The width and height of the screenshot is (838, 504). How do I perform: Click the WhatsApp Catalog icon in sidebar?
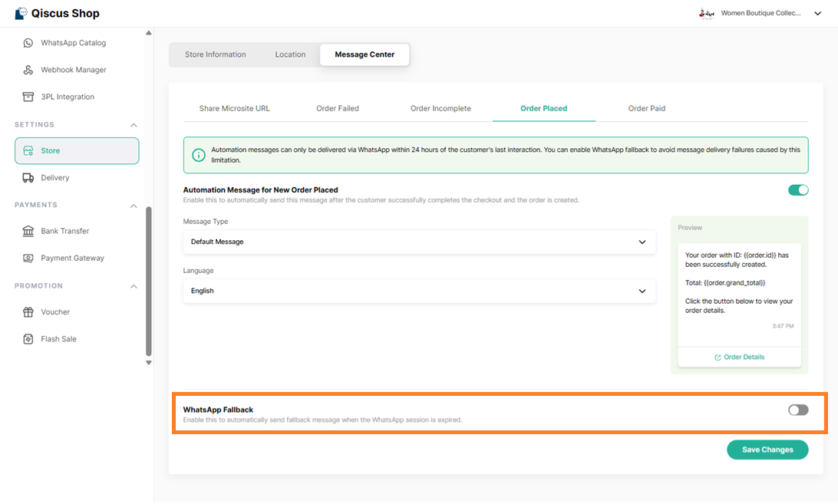(x=28, y=43)
